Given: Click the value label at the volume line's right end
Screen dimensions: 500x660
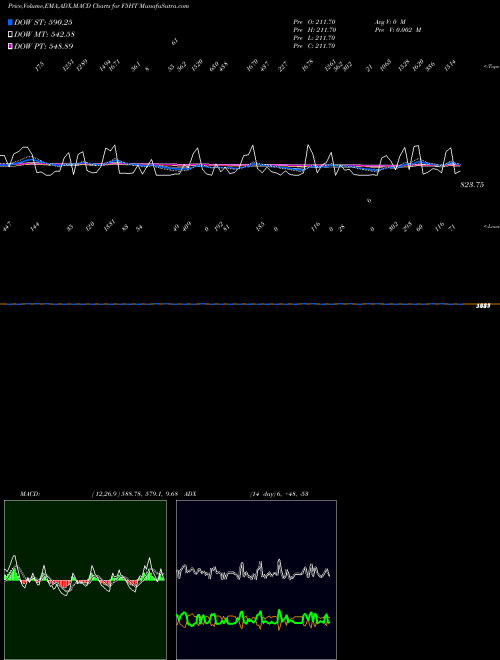Looking at the screenshot, I should tap(483, 306).
